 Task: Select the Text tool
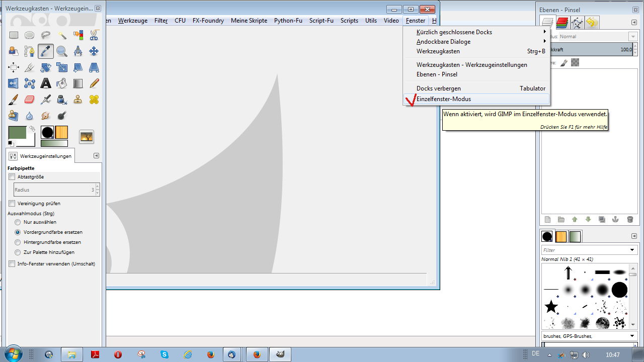[46, 83]
